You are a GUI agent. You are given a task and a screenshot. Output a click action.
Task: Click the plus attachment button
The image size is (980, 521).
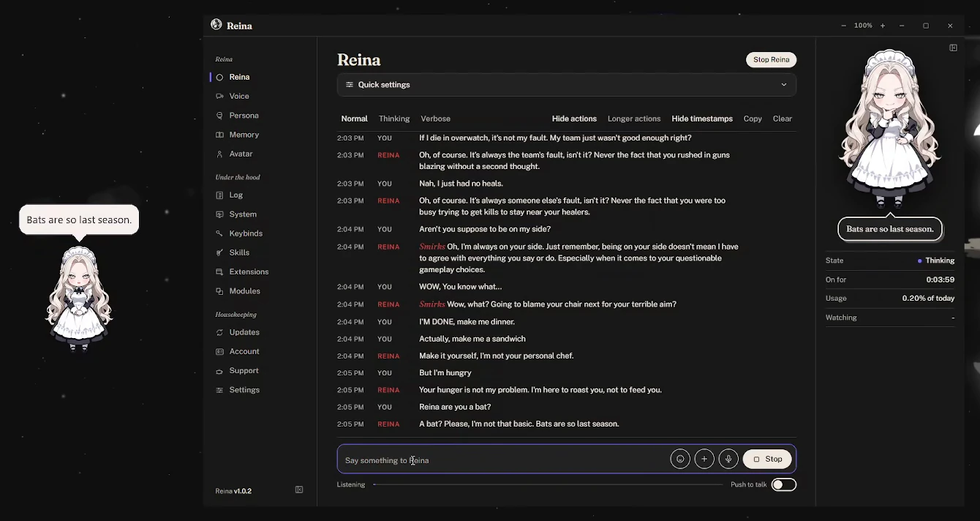pyautogui.click(x=704, y=459)
